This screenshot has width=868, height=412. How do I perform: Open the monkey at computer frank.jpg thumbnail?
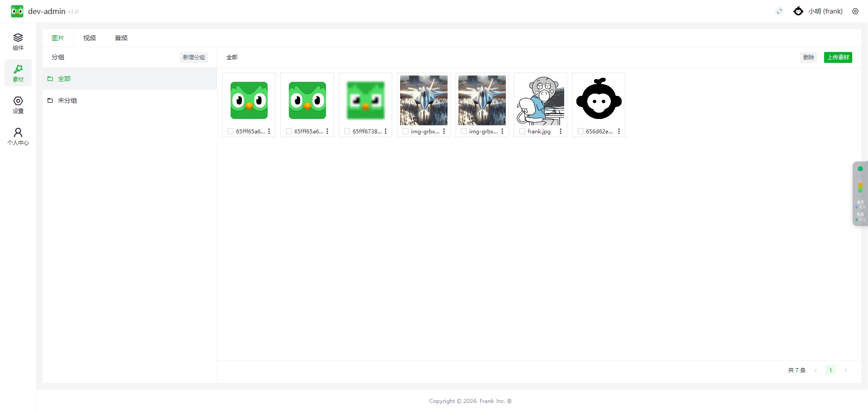540,100
